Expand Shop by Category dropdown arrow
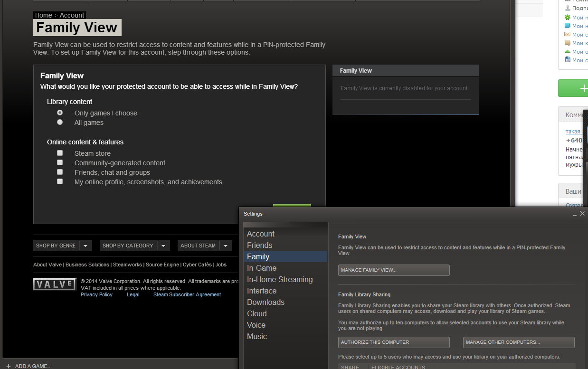 pyautogui.click(x=163, y=246)
